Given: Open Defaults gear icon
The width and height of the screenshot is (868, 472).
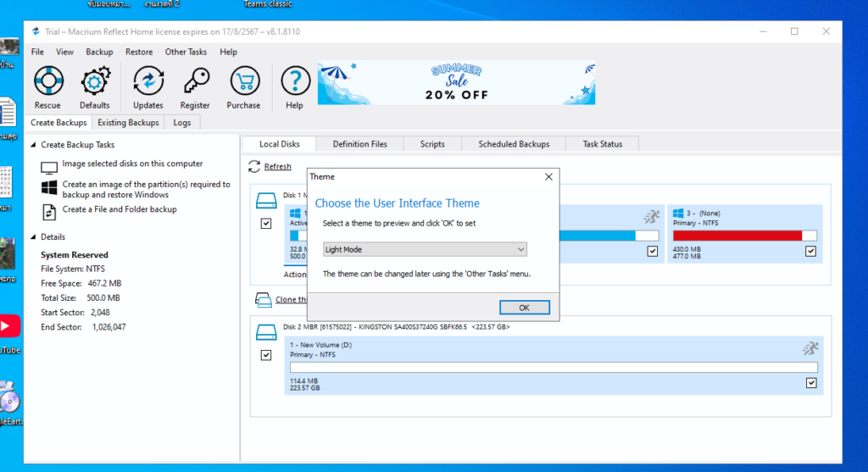Looking at the screenshot, I should tap(95, 82).
